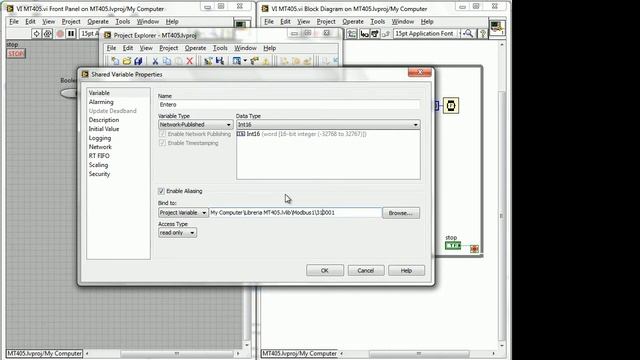Click Abort Execution in Front Panel toolbar
The height and width of the screenshot is (360, 640).
60,33
